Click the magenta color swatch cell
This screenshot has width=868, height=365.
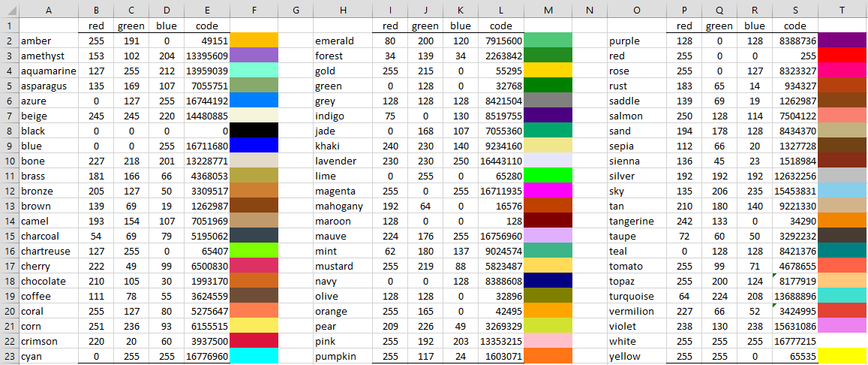[x=548, y=191]
